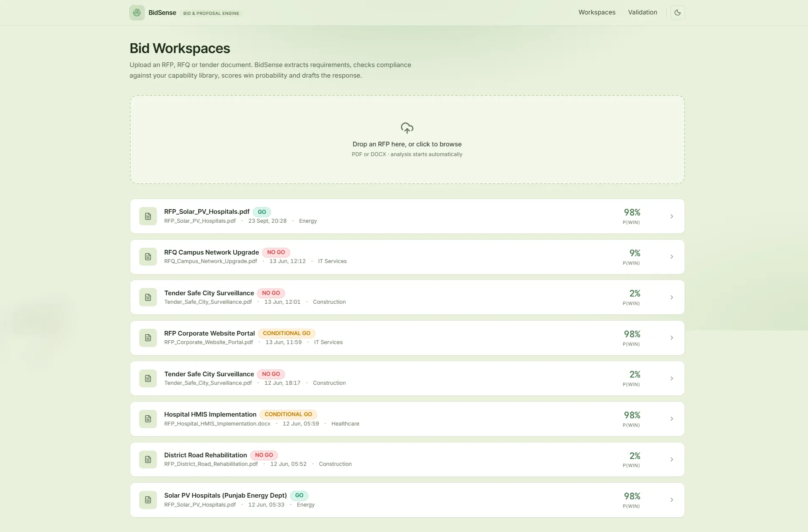The width and height of the screenshot is (808, 532).
Task: Click the document icon for RFP_Solar_PV_Hospitals.pdf
Action: point(148,216)
